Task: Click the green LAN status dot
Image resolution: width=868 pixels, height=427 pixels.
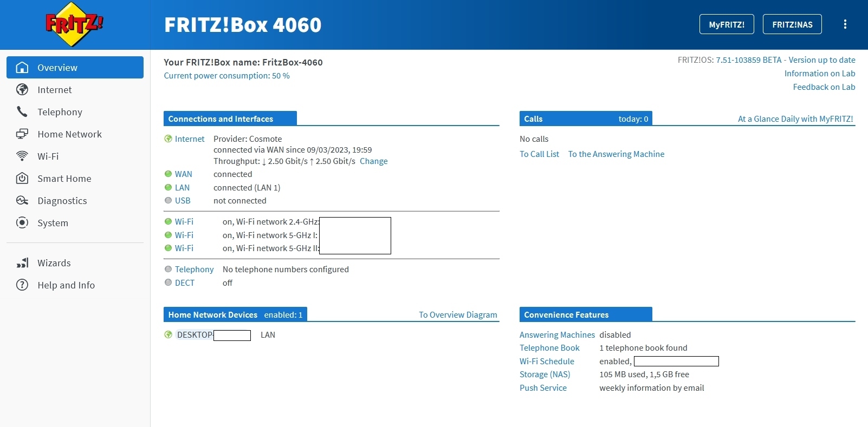Action: (168, 188)
